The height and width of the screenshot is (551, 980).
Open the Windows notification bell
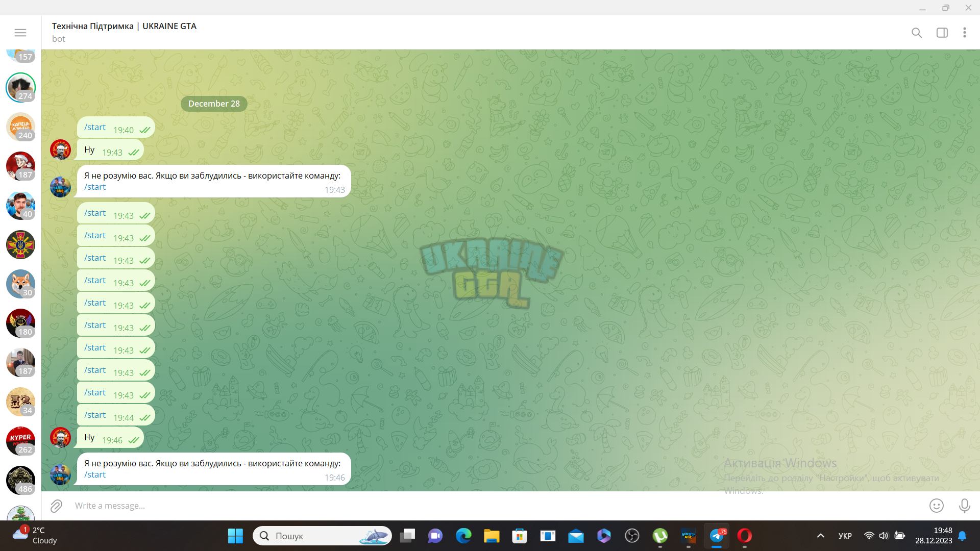pos(962,536)
